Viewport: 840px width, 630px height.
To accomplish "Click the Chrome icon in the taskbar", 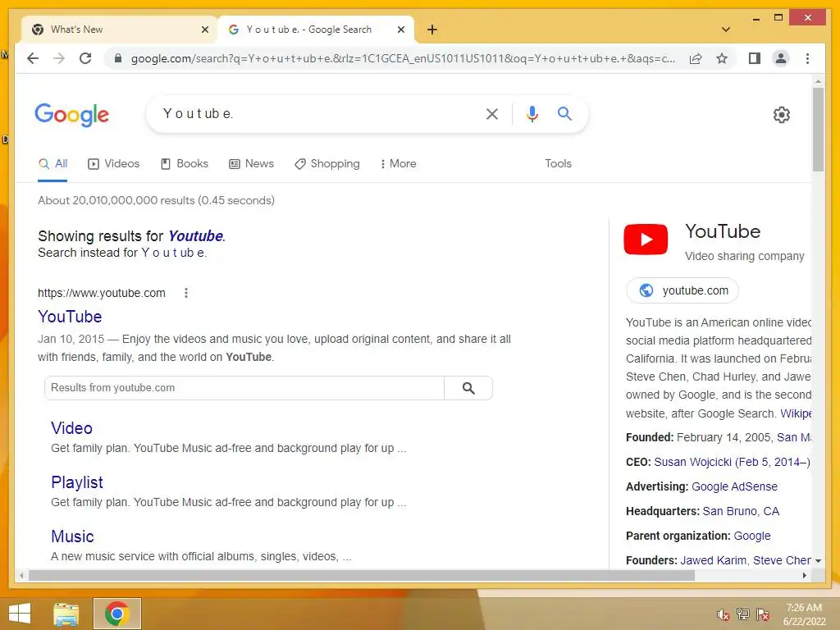I will pos(116,614).
